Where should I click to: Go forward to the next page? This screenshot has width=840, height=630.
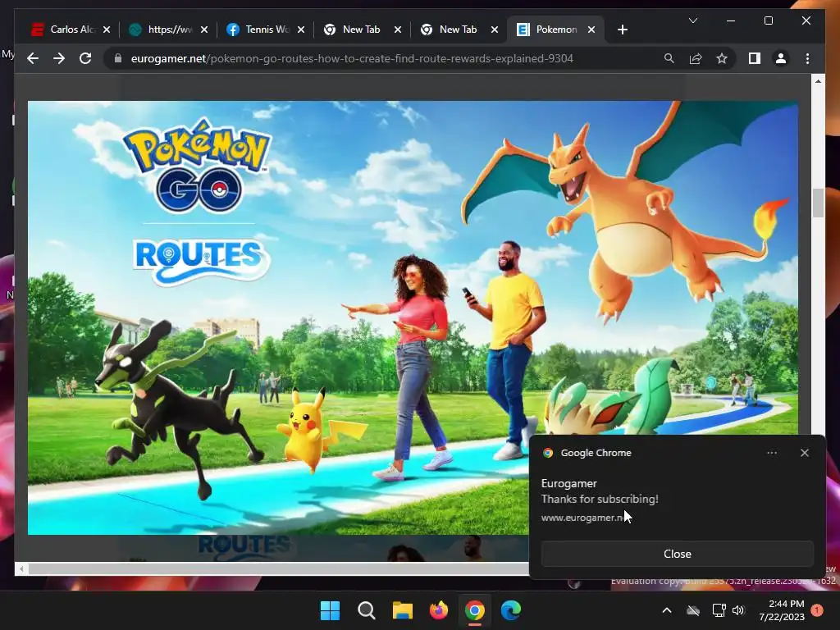point(59,58)
